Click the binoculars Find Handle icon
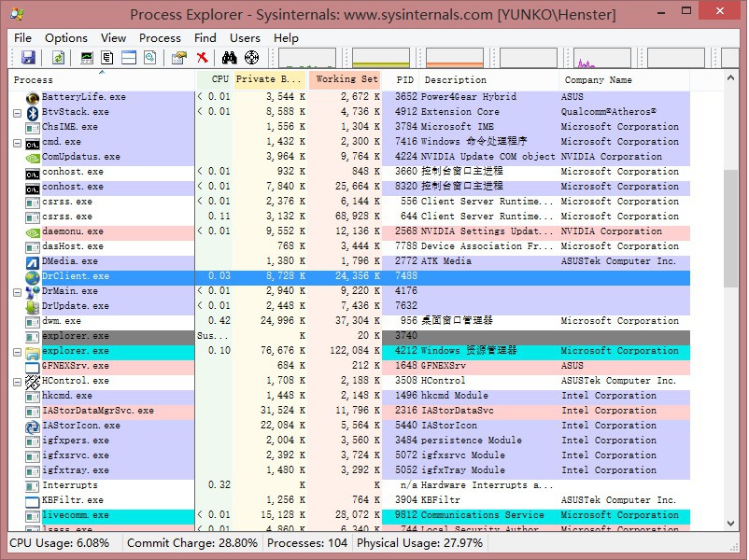Image resolution: width=749 pixels, height=560 pixels. tap(230, 58)
